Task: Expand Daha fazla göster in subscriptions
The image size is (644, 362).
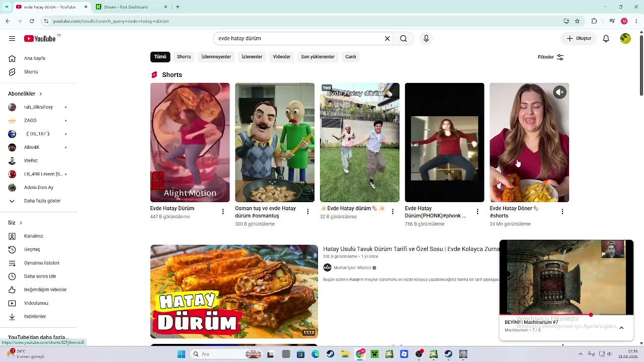Action: pos(39,201)
